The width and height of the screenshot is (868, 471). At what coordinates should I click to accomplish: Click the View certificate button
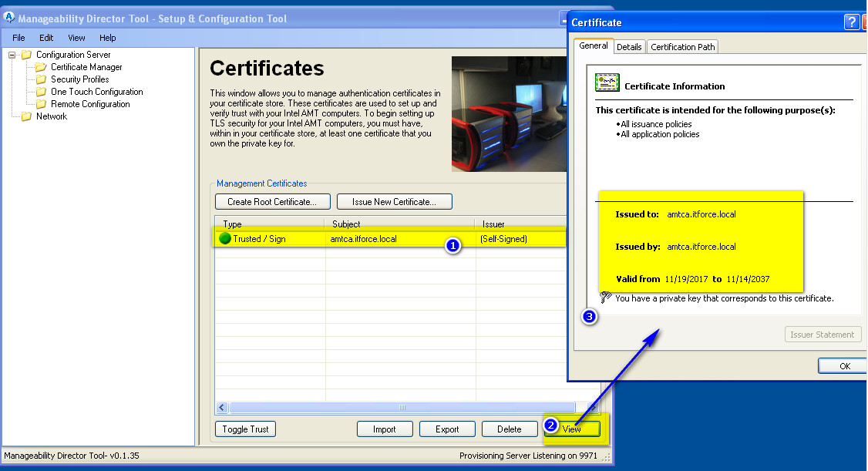click(x=572, y=429)
